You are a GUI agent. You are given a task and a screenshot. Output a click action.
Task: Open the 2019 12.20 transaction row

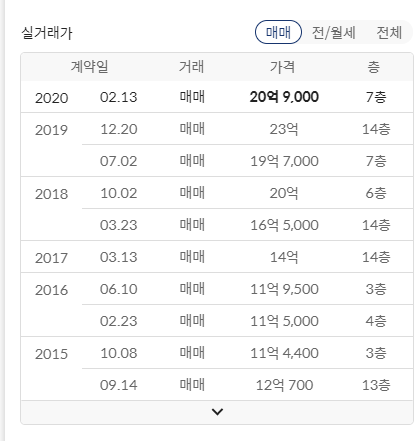click(217, 129)
